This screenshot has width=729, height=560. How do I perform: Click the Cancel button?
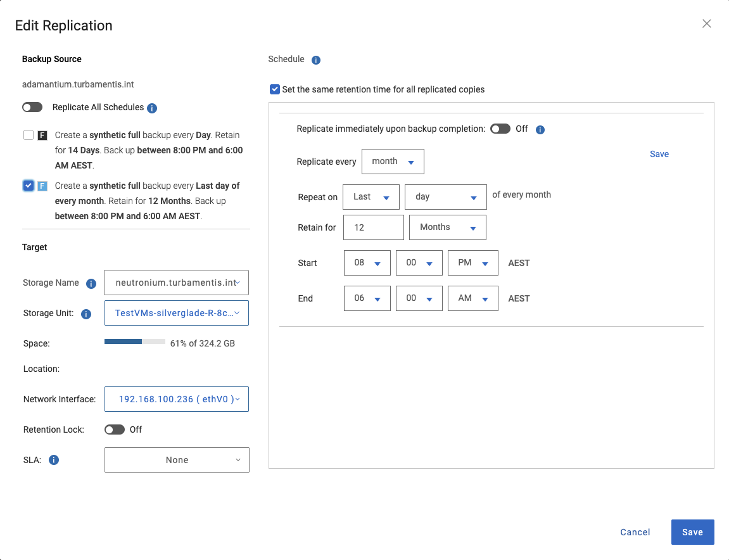tap(635, 532)
